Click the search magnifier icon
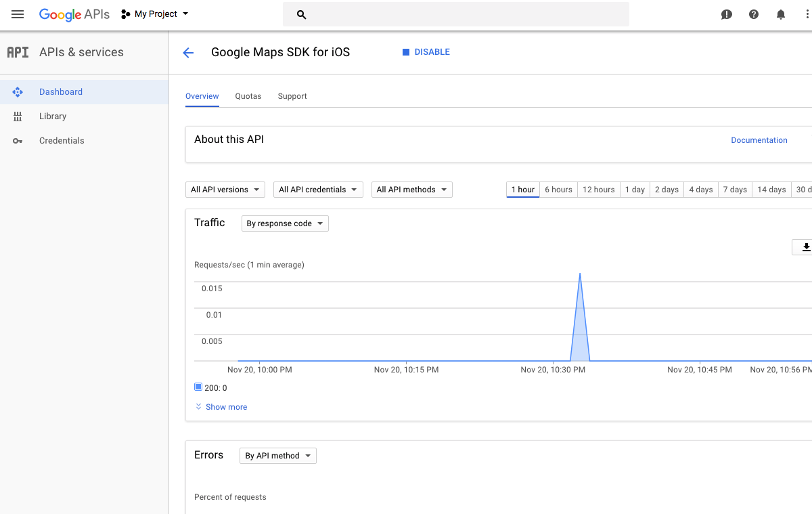 click(x=302, y=14)
